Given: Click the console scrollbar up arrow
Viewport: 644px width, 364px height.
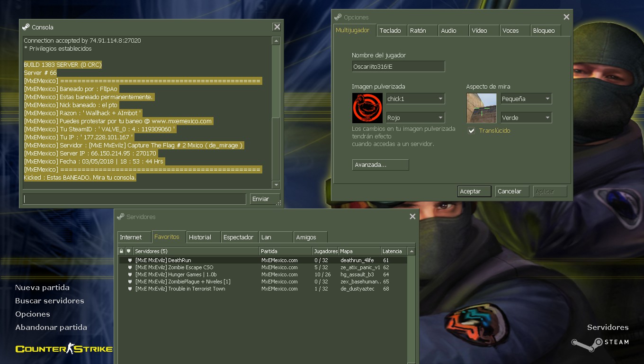Looking at the screenshot, I should click(x=276, y=41).
